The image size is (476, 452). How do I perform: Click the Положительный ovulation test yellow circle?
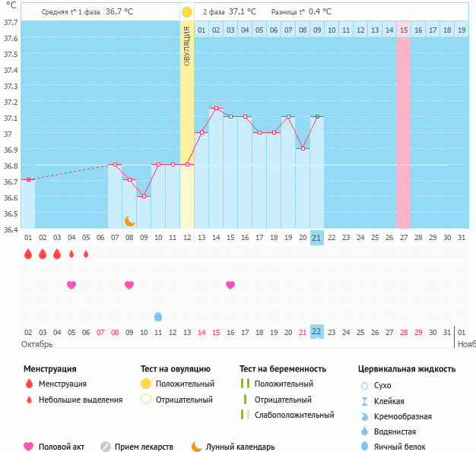145,384
